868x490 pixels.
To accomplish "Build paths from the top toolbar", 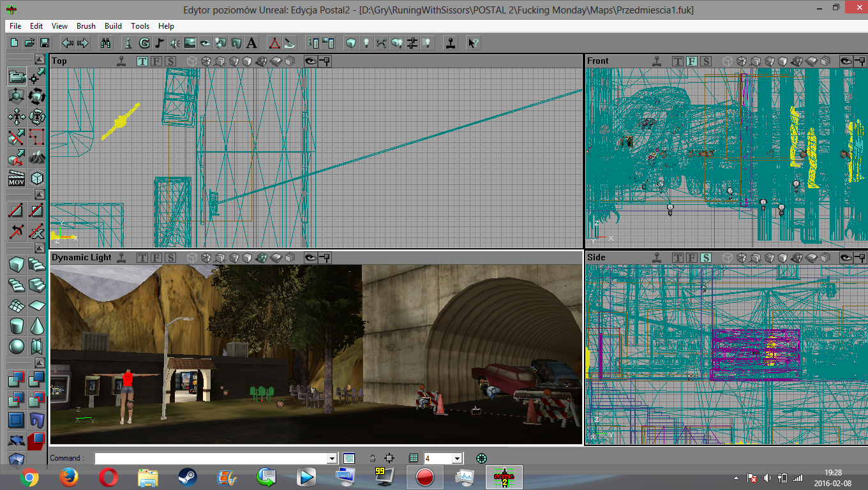I will [381, 43].
